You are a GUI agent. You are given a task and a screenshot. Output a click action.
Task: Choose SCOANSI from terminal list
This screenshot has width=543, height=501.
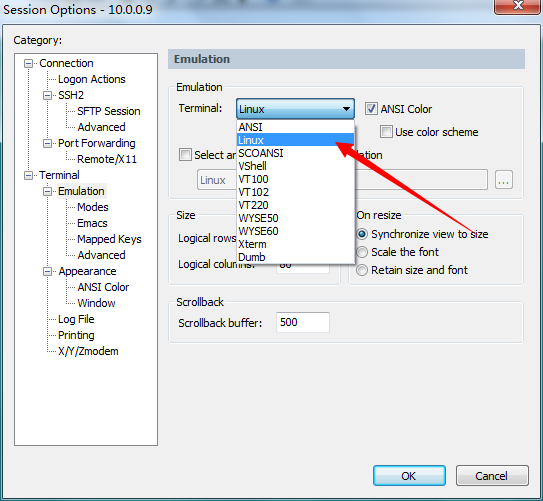(x=295, y=153)
